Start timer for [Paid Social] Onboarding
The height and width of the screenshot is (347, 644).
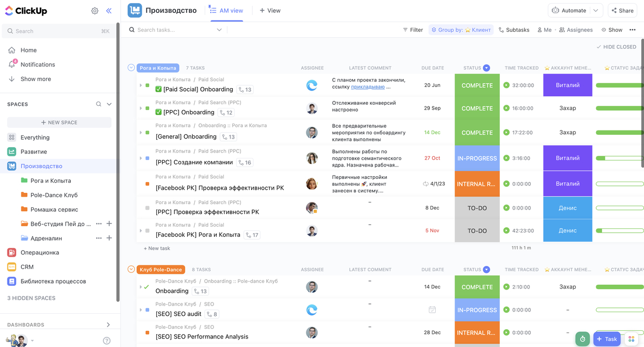[506, 85]
